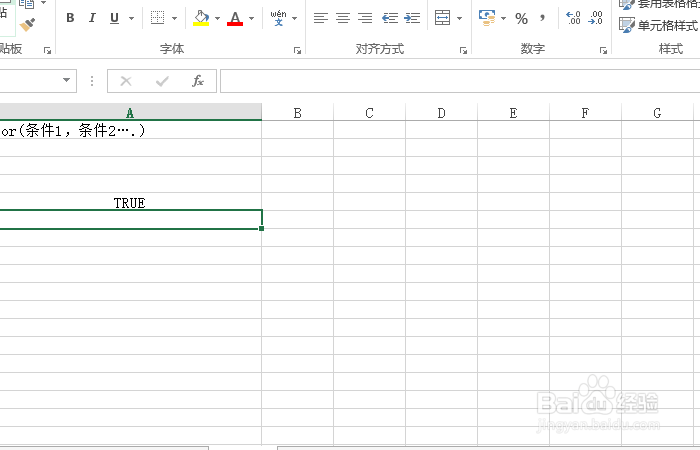The width and height of the screenshot is (700, 450).
Task: Expand phonetic guide dropdown arrow
Action: click(295, 18)
